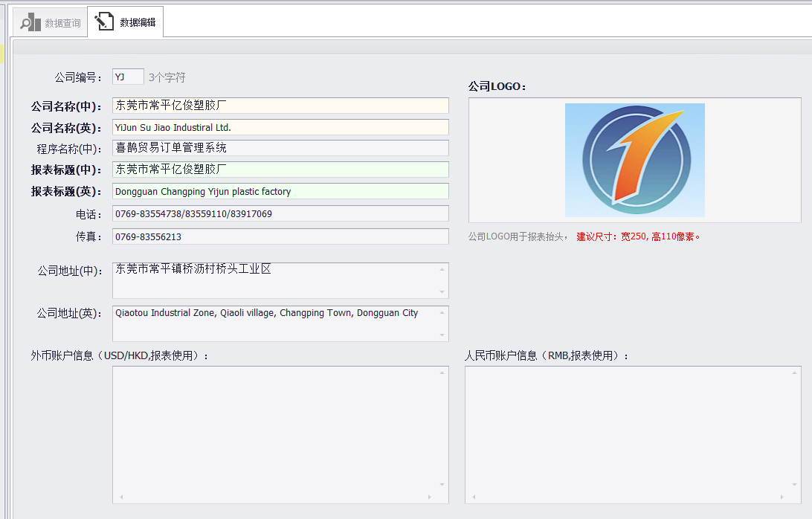The height and width of the screenshot is (519, 812).
Task: Edit the 公司名称(英) field
Action: 280,127
